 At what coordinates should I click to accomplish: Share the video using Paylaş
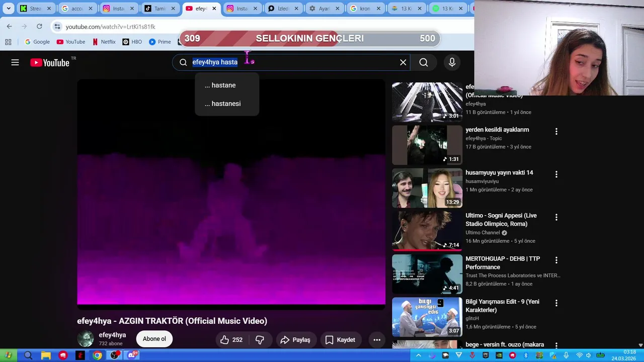pos(296,340)
